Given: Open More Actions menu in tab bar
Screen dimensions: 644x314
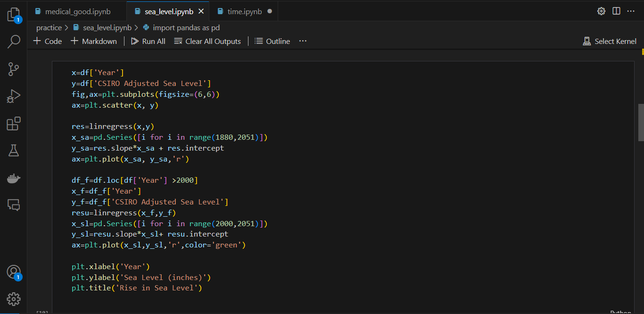Looking at the screenshot, I should tap(631, 11).
